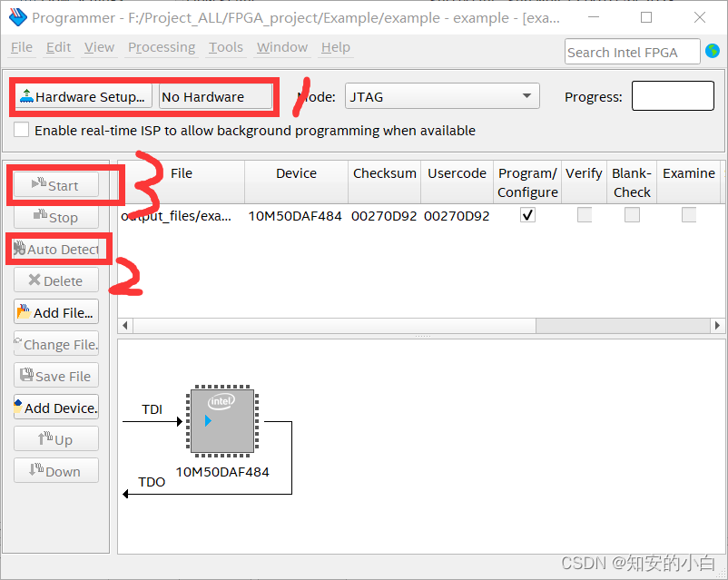728x580 pixels.
Task: Click the 00270D92 usercode cell
Action: (x=457, y=216)
